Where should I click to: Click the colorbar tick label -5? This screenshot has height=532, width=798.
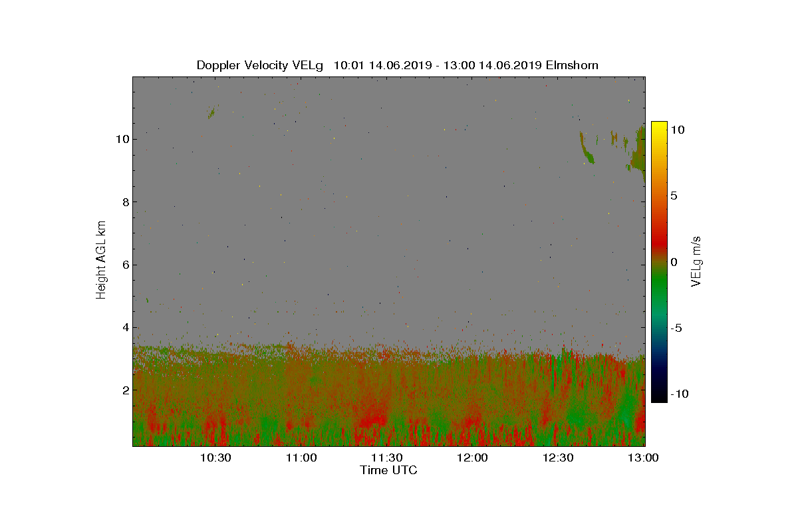pos(676,328)
